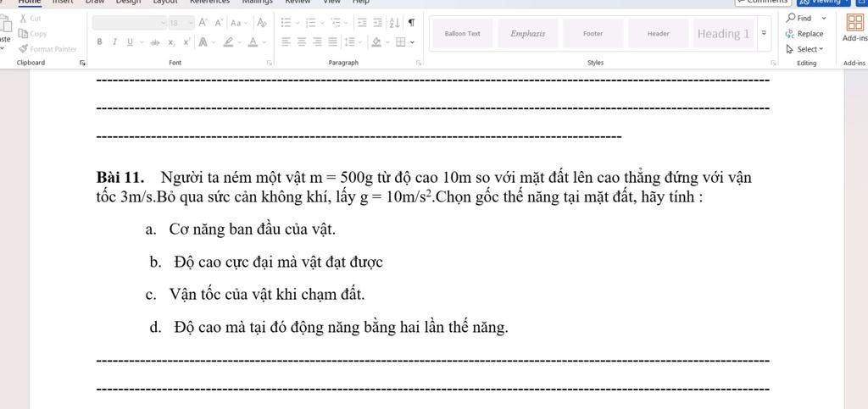Screen dimensions: 868x409
Task: Decrease paragraph indent
Action: 361,23
